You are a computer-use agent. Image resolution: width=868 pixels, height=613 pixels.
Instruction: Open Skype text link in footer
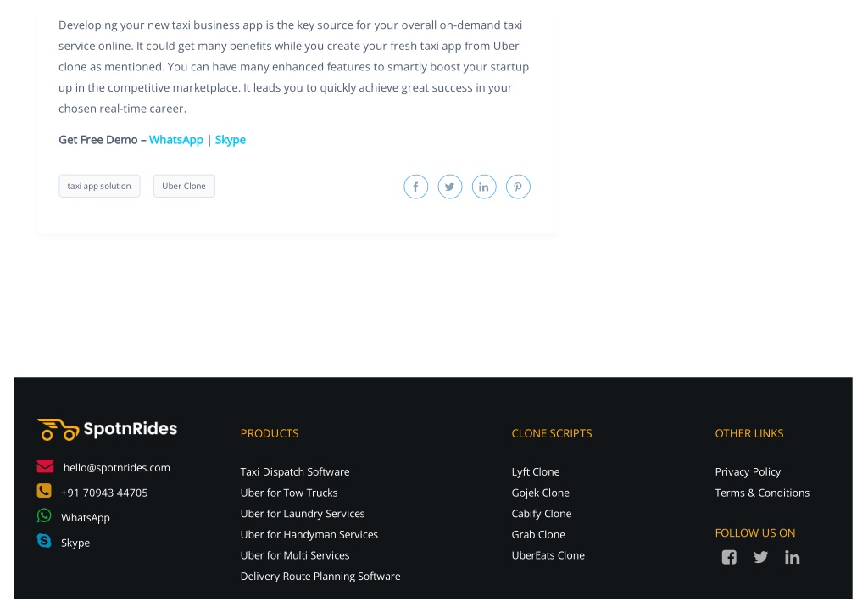click(x=75, y=543)
